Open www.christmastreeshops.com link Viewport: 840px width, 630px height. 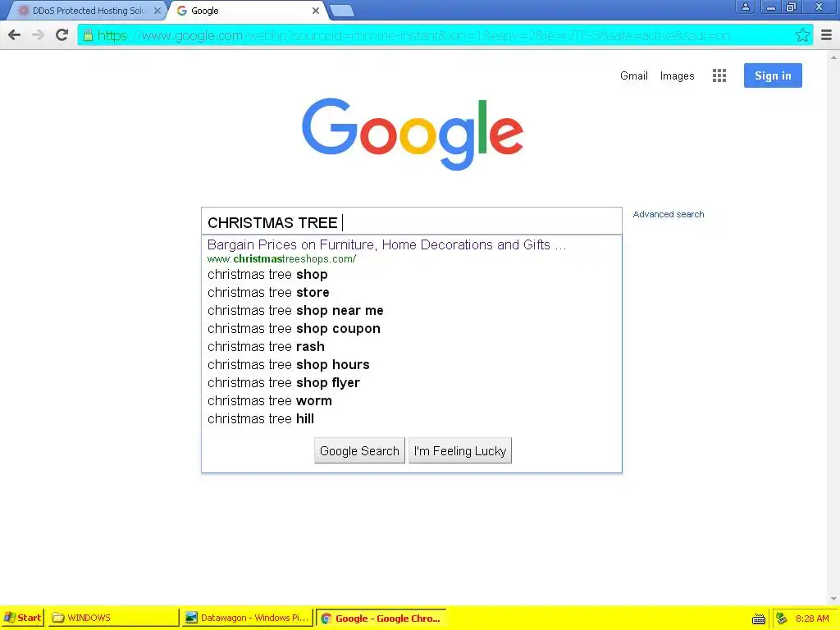tap(281, 259)
